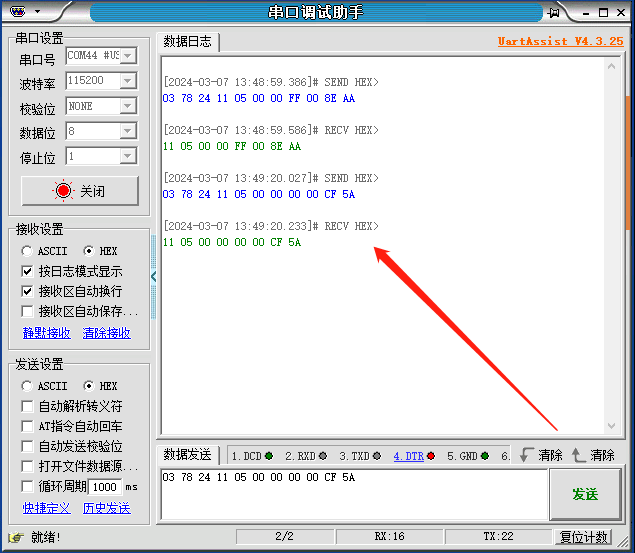The width and height of the screenshot is (635, 553).
Task: Click the pin window icon
Action: point(553,13)
